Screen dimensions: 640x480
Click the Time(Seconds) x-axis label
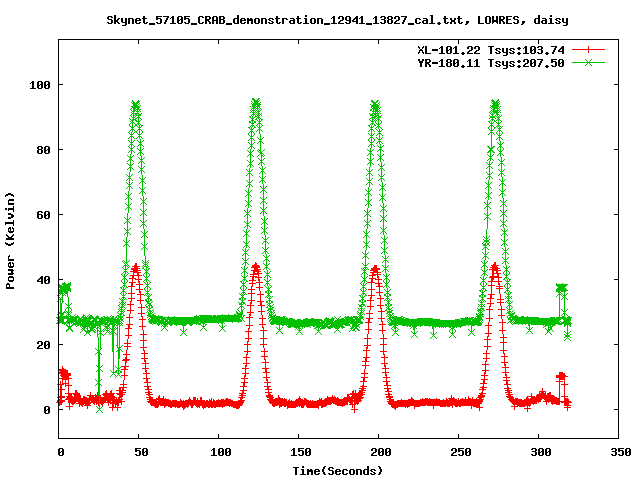tap(338, 471)
